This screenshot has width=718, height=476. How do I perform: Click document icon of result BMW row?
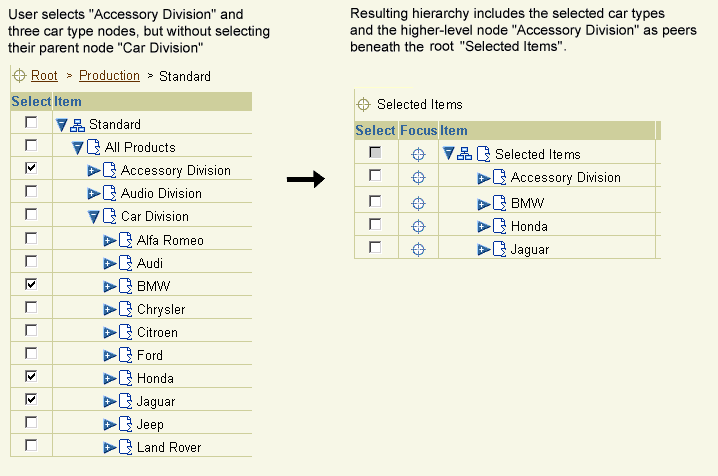tap(499, 203)
